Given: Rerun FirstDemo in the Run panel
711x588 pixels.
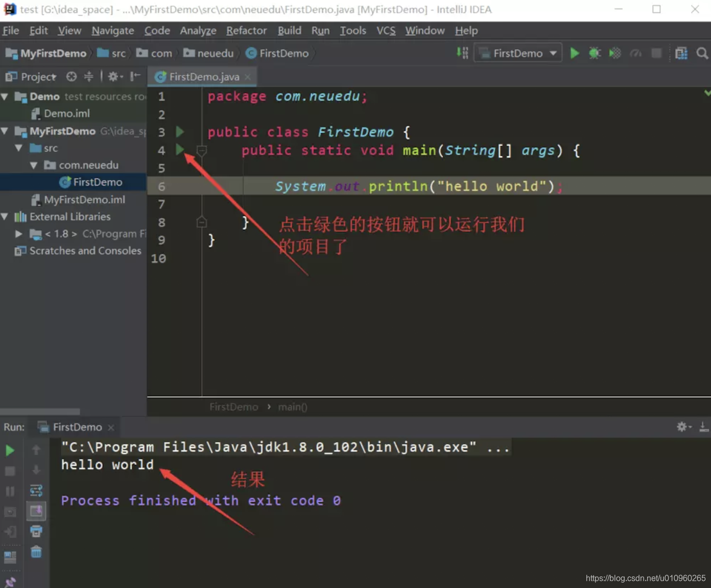Looking at the screenshot, I should click(10, 451).
